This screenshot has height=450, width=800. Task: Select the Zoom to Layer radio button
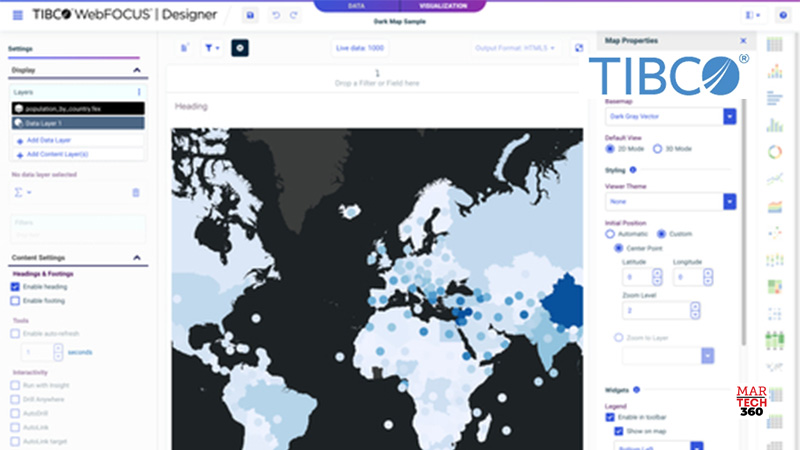point(618,338)
